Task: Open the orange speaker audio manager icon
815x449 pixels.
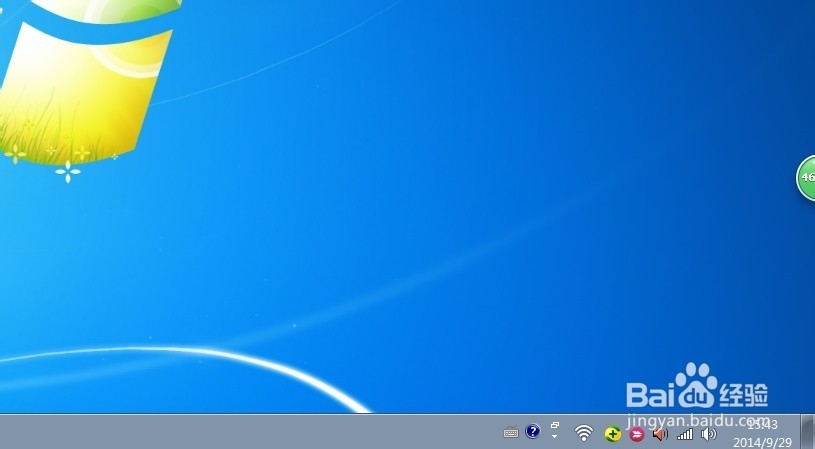Action: pyautogui.click(x=660, y=433)
